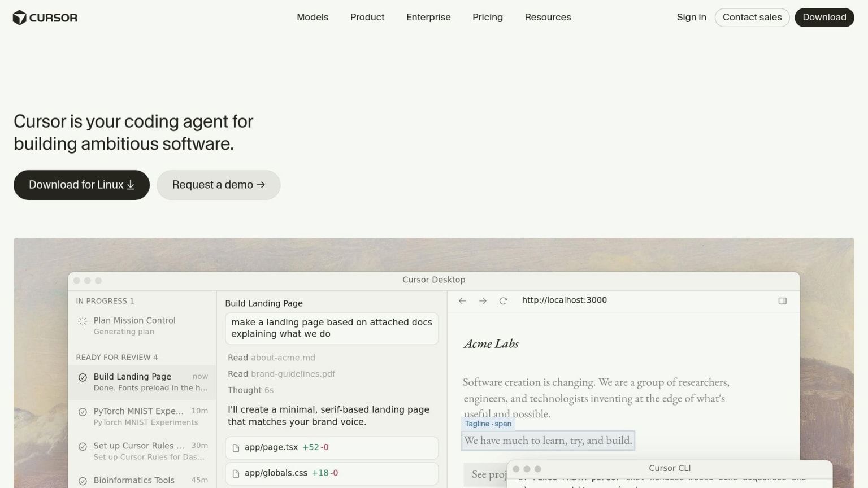Click the file icon beside app/globals.css
Screen dimensions: 868x488
click(236, 474)
